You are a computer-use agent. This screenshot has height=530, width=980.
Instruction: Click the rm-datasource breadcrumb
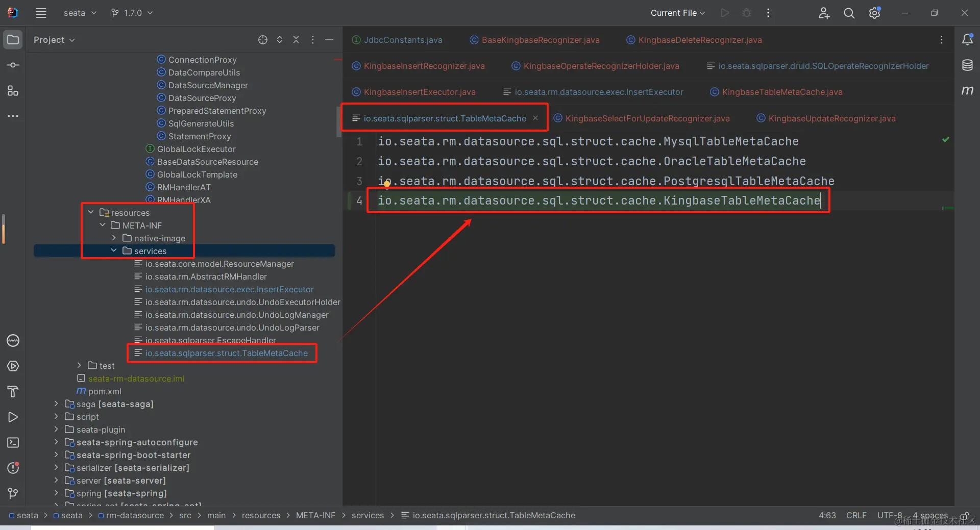click(131, 515)
